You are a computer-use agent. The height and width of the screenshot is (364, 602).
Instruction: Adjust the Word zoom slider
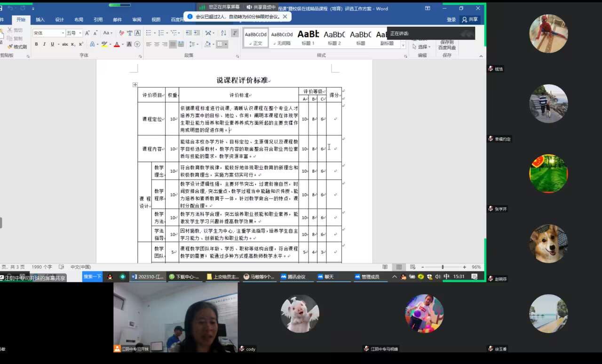(442, 267)
